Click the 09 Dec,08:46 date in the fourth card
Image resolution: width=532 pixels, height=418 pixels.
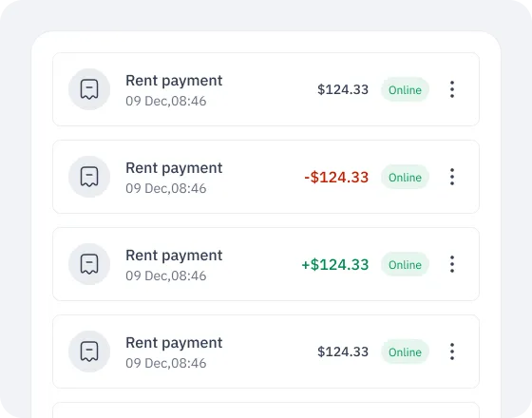(x=166, y=363)
